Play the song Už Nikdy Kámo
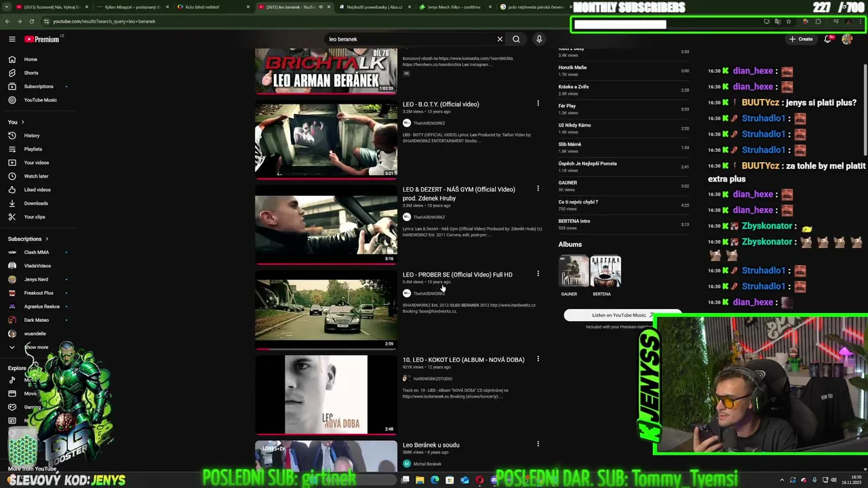This screenshot has width=868, height=488. coord(624,128)
